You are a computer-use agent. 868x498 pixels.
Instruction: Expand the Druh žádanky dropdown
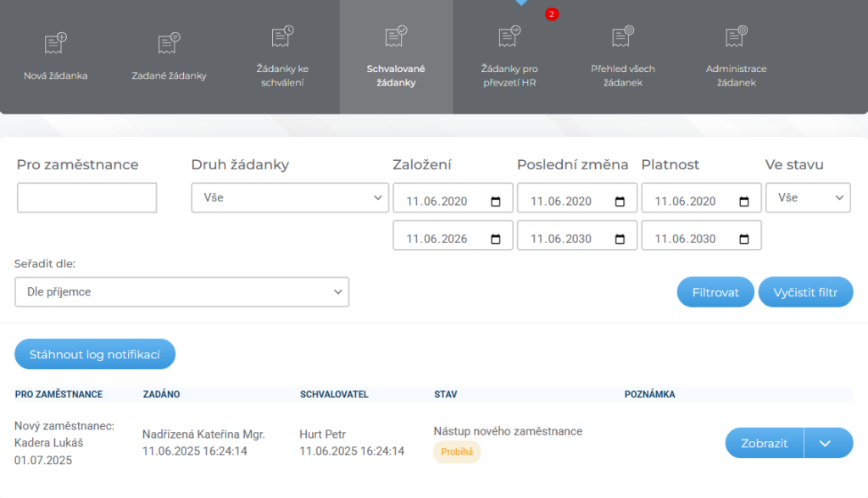(290, 197)
